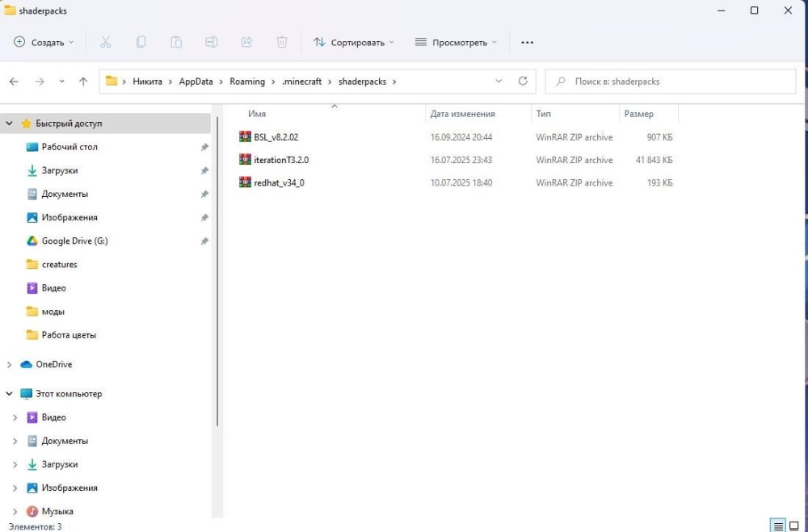Go up one folder level arrow
The image size is (808, 532).
pyautogui.click(x=83, y=82)
